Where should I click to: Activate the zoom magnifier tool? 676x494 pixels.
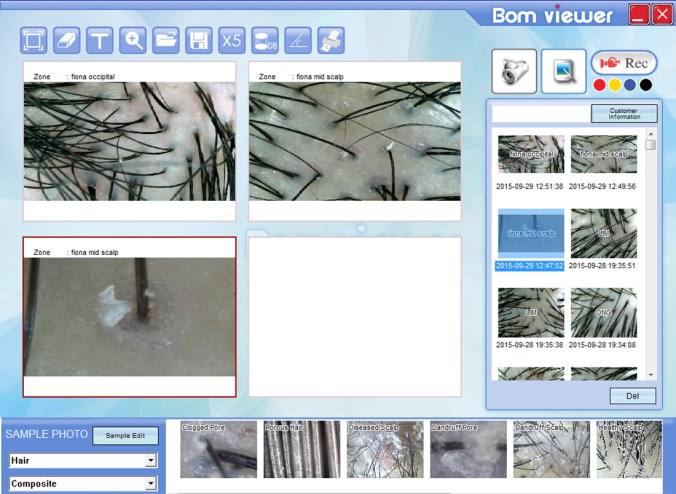point(133,41)
